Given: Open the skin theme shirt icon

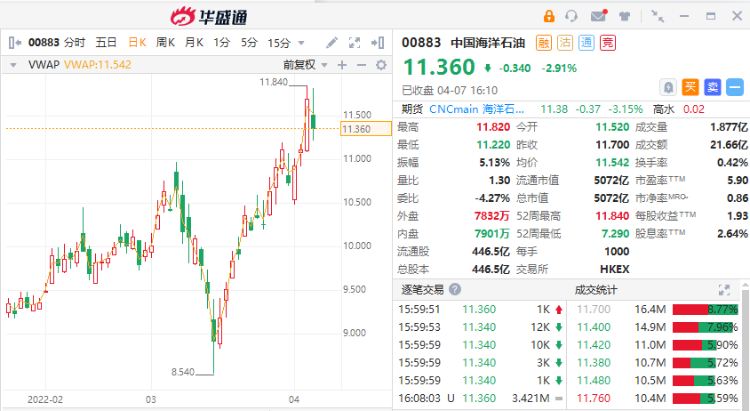Looking at the screenshot, I should coord(624,16).
